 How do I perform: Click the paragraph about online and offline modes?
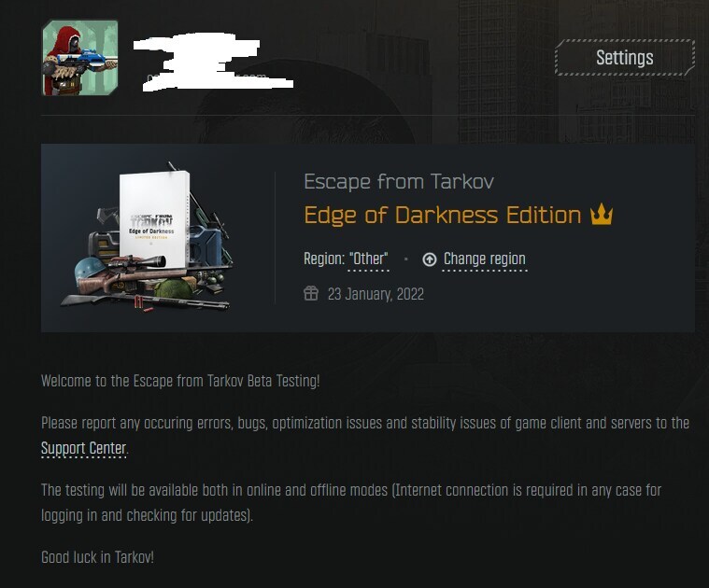pyautogui.click(x=351, y=502)
